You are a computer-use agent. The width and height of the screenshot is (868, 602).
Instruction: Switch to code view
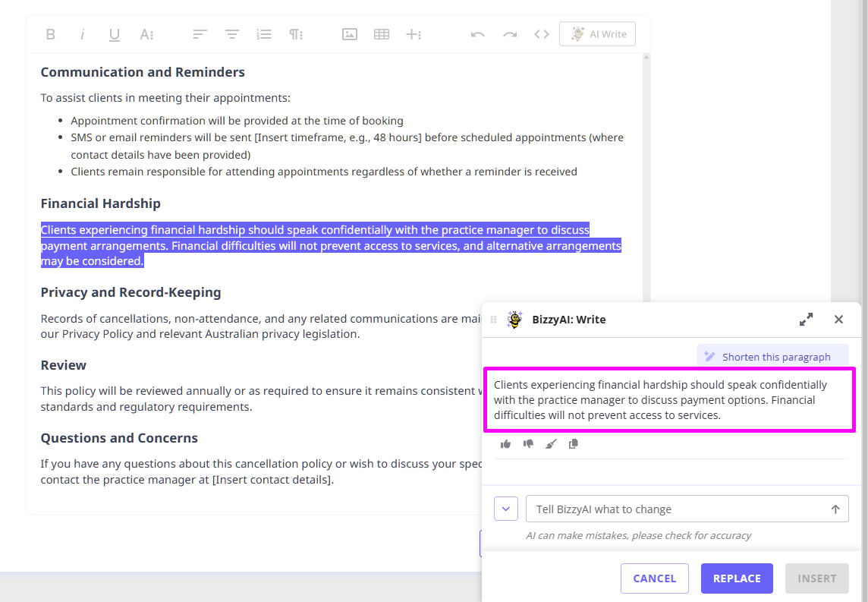point(542,34)
